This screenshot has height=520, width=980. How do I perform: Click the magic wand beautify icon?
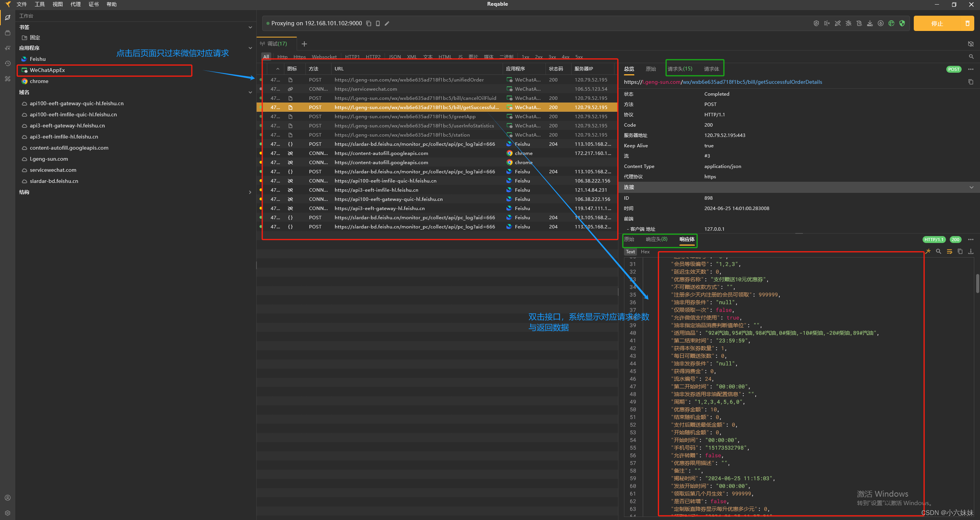(928, 251)
